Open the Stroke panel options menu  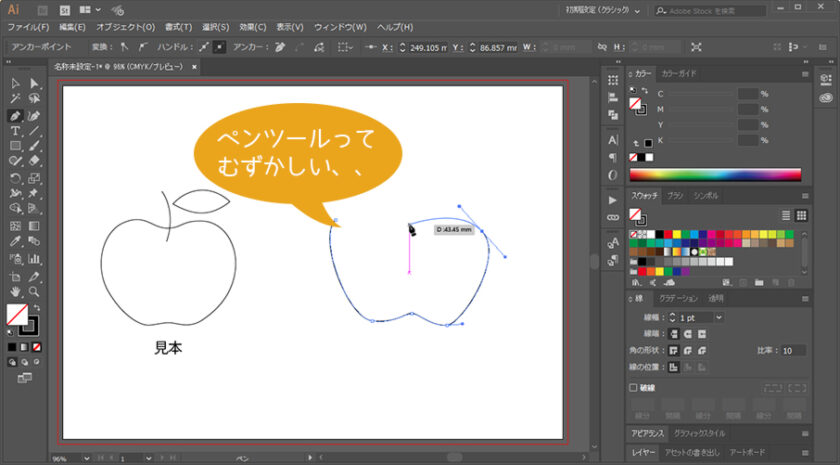click(805, 299)
